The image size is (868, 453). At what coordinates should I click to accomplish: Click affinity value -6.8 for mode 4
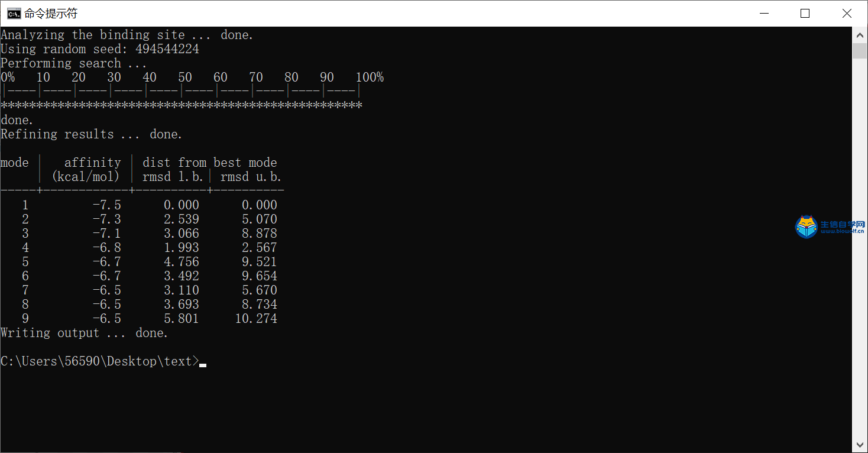click(107, 248)
